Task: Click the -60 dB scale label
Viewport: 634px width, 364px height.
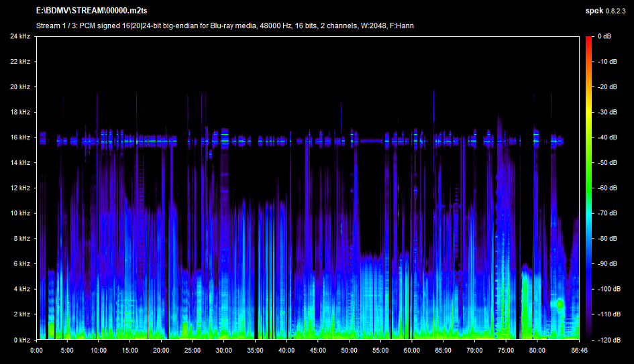Action: (x=606, y=188)
